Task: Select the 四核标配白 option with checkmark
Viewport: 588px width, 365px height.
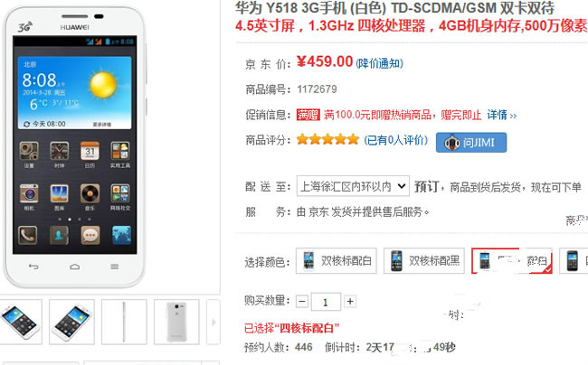Action: click(x=512, y=260)
